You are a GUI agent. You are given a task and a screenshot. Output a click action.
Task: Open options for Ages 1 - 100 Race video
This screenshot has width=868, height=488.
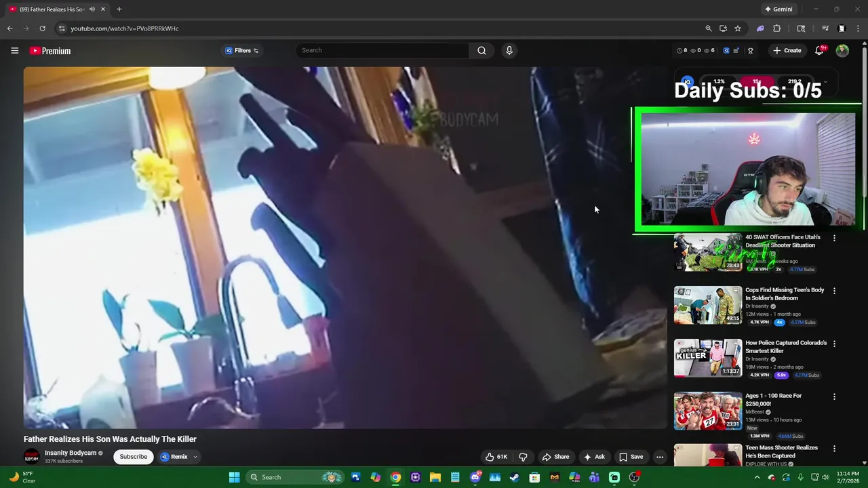(x=834, y=396)
